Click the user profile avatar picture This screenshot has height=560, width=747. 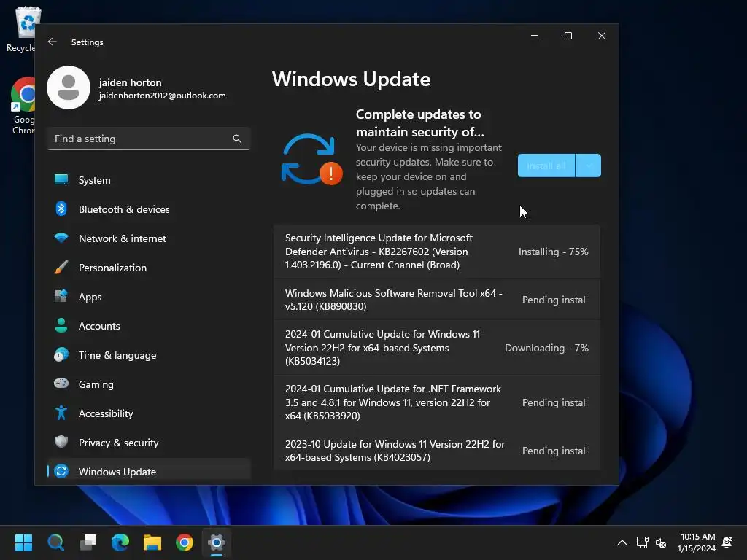69,87
